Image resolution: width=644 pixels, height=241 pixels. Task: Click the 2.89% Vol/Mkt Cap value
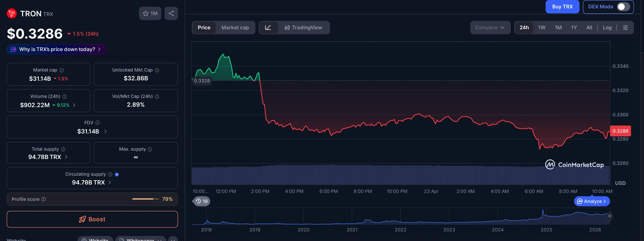[x=136, y=105]
